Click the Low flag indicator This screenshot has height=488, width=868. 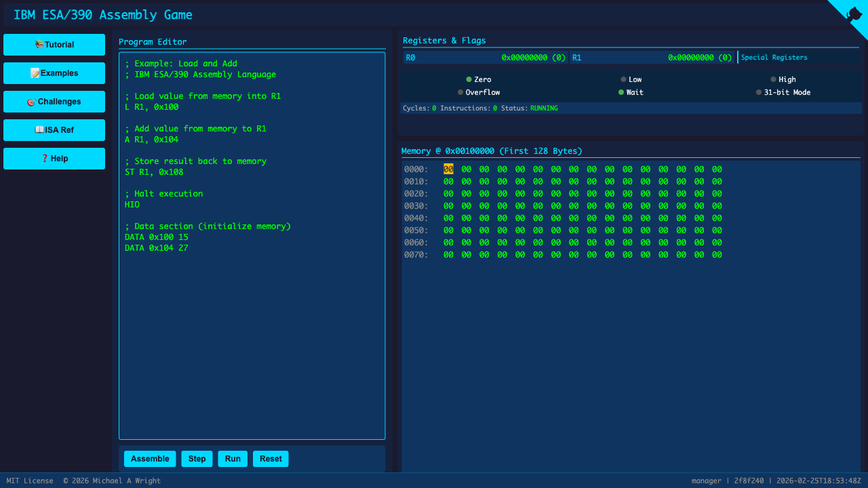[x=631, y=79]
